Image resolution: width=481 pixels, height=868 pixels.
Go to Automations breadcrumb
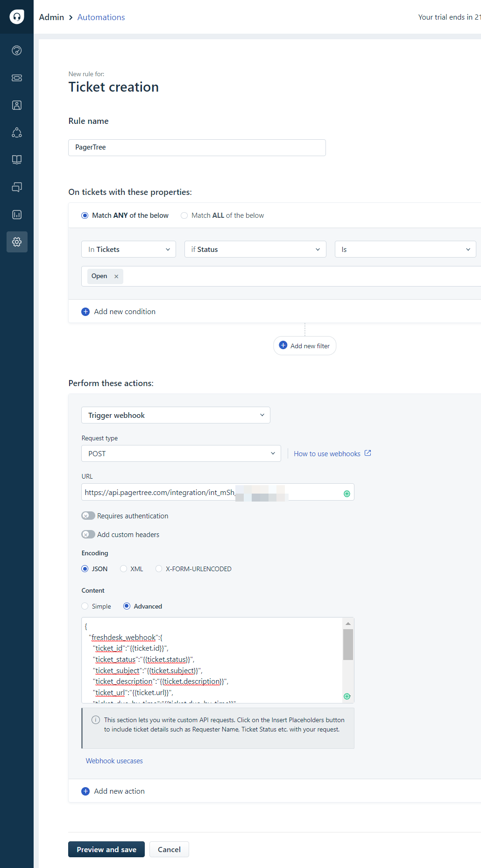point(101,17)
